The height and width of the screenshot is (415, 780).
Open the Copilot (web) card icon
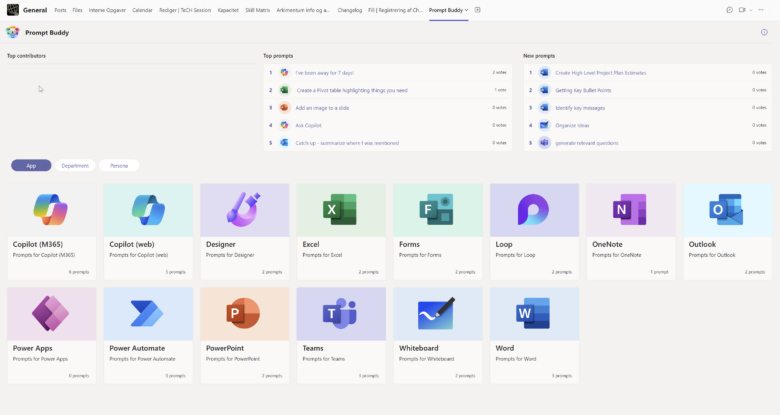(x=148, y=209)
